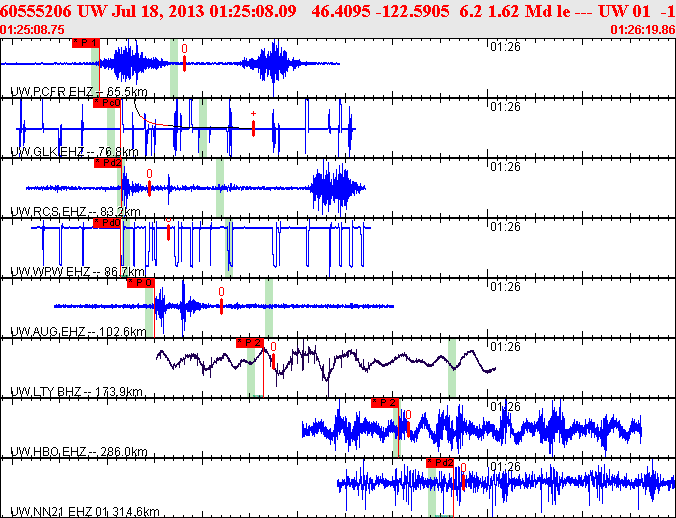Select the red P pick flag on GLK trace
This screenshot has height=518, width=676.
(x=106, y=102)
